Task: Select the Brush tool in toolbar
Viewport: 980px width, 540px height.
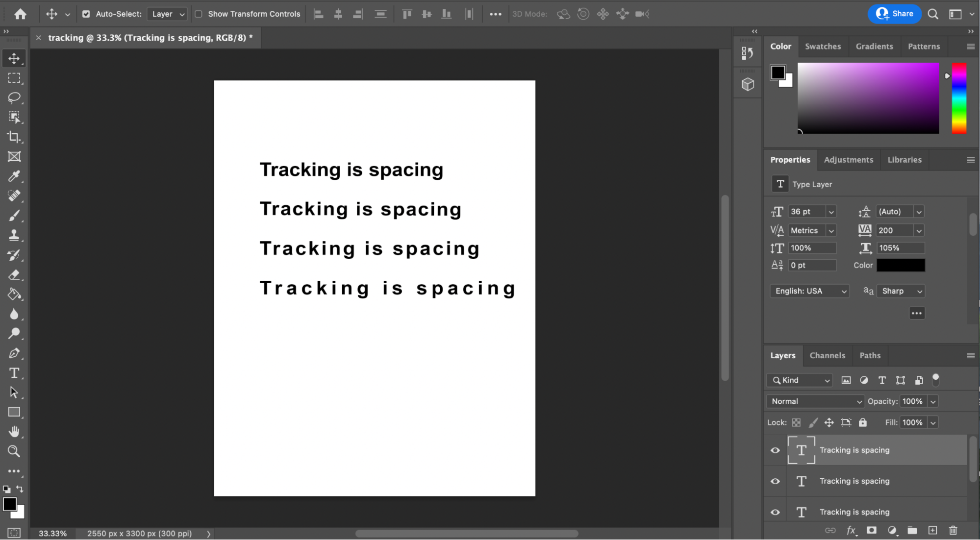Action: 14,216
